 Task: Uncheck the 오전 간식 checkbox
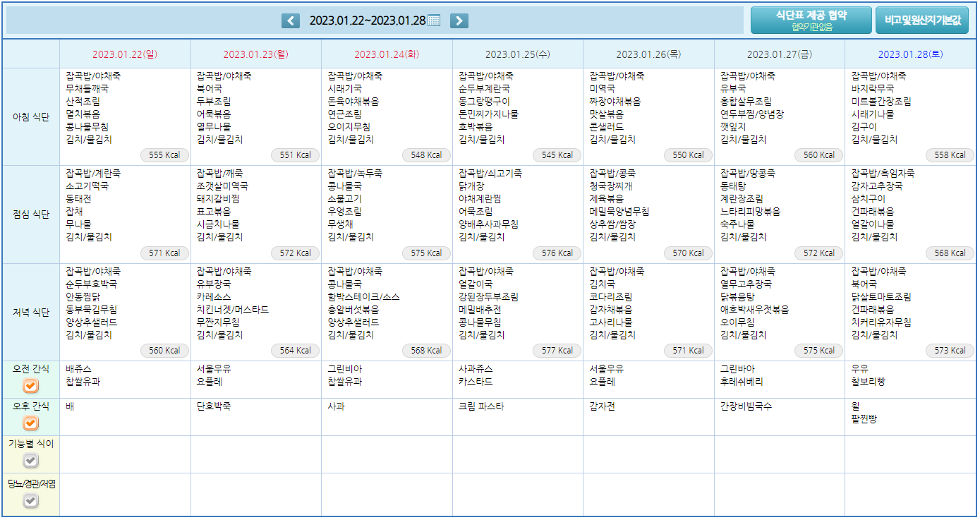click(x=31, y=386)
